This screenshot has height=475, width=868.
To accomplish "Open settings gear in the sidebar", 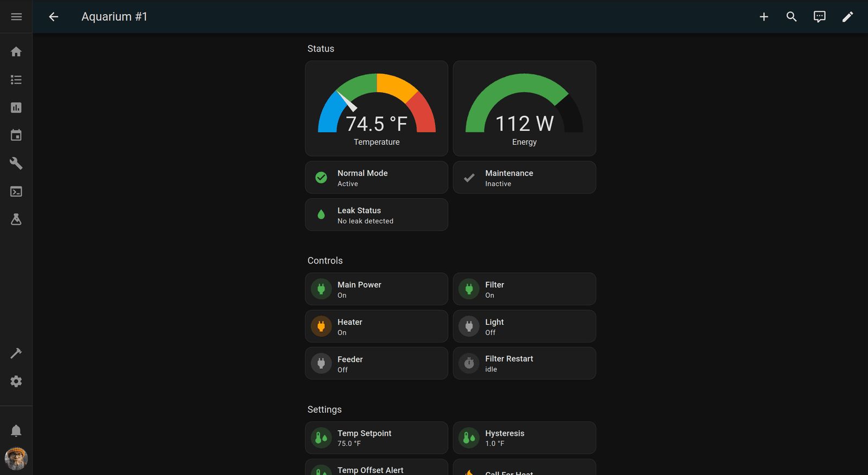I will click(x=16, y=381).
